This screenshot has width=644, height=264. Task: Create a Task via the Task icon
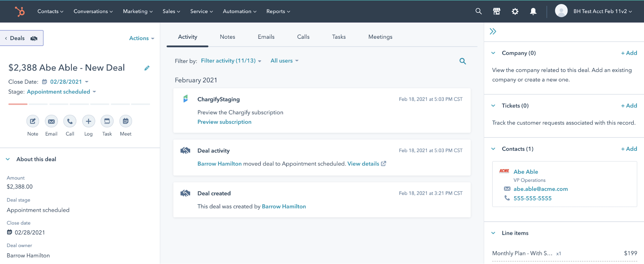click(x=107, y=121)
